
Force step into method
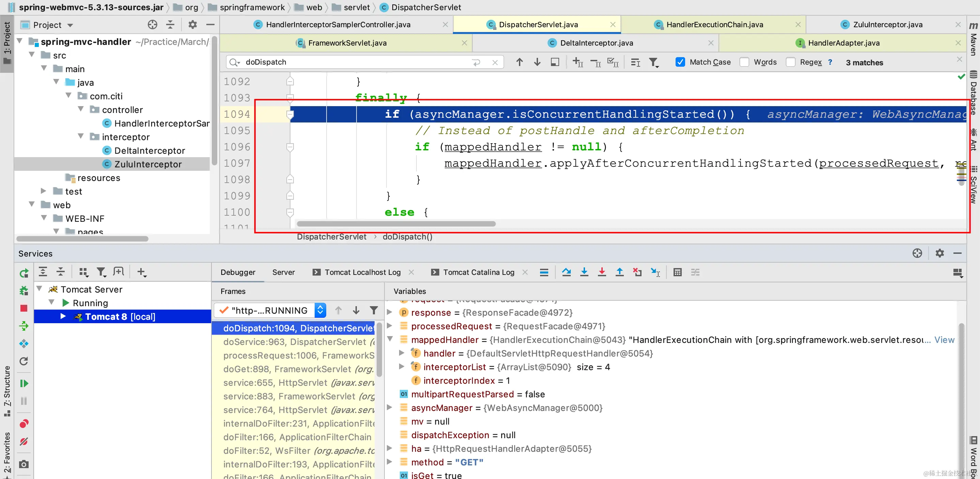coord(602,272)
